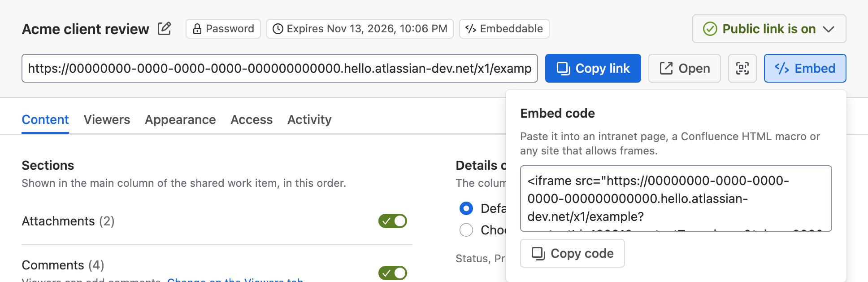This screenshot has width=868, height=282.
Task: Open the Public link is on dropdown
Action: click(769, 29)
